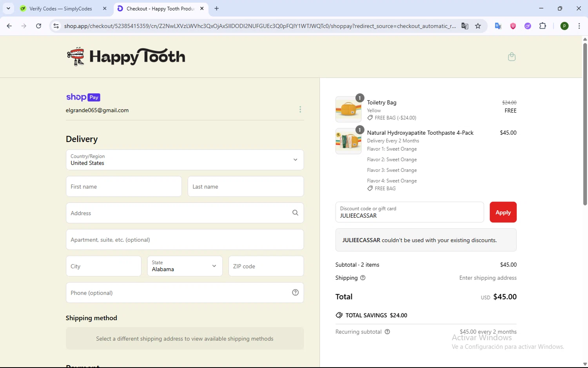
Task: Click the Shipping method heading
Action: click(91, 318)
